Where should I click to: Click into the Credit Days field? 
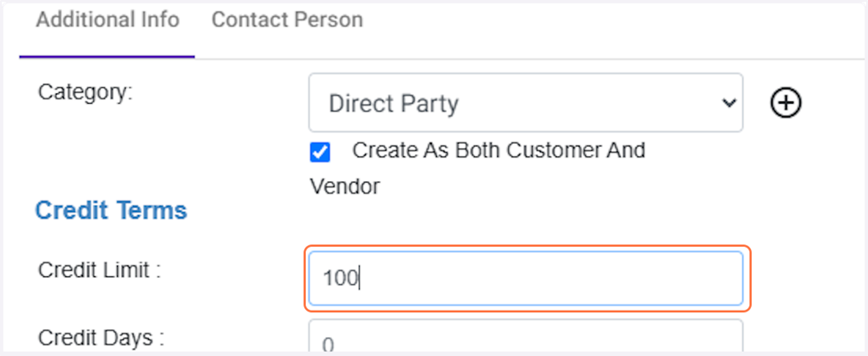coord(525,342)
